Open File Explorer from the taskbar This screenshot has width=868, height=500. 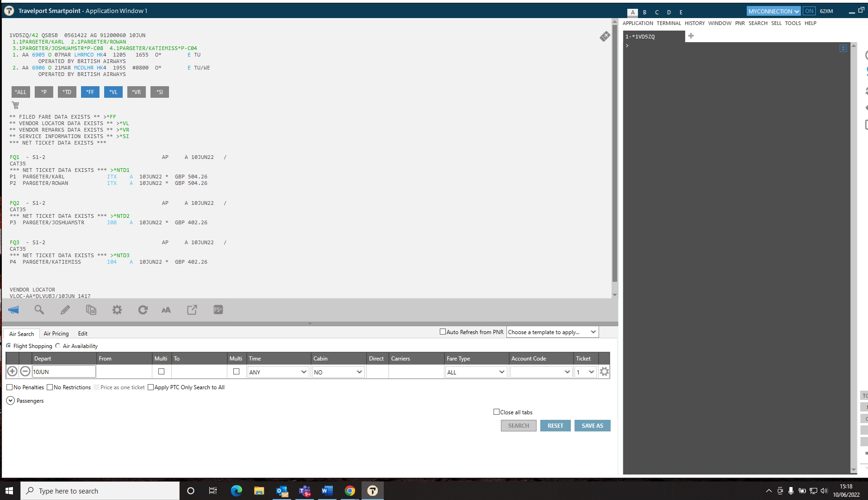pos(259,491)
